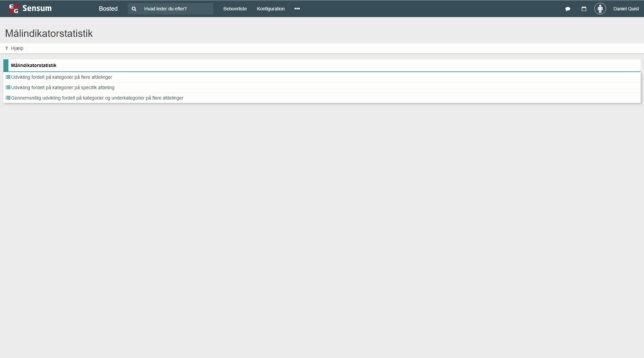Open the Konfiguration menu item
This screenshot has height=358, width=644.
(271, 9)
